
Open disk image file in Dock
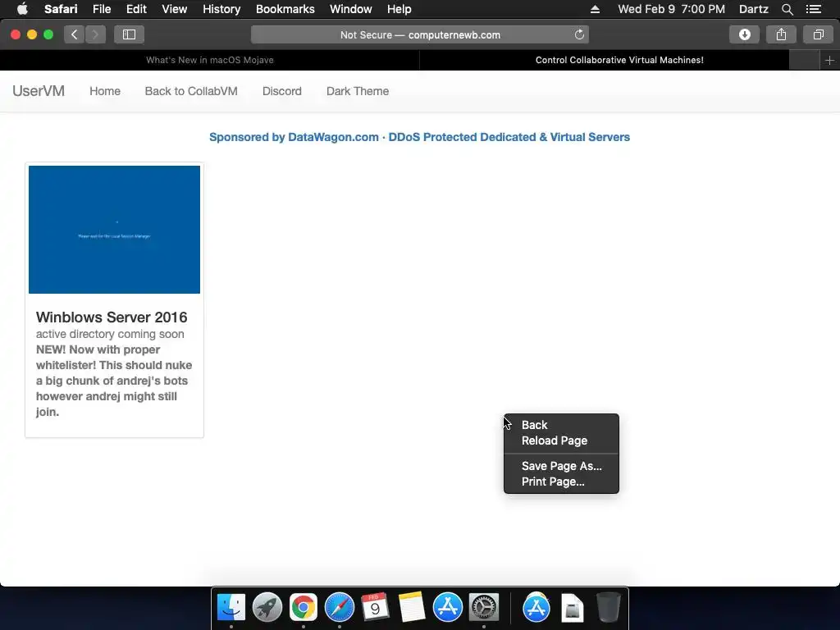click(572, 608)
